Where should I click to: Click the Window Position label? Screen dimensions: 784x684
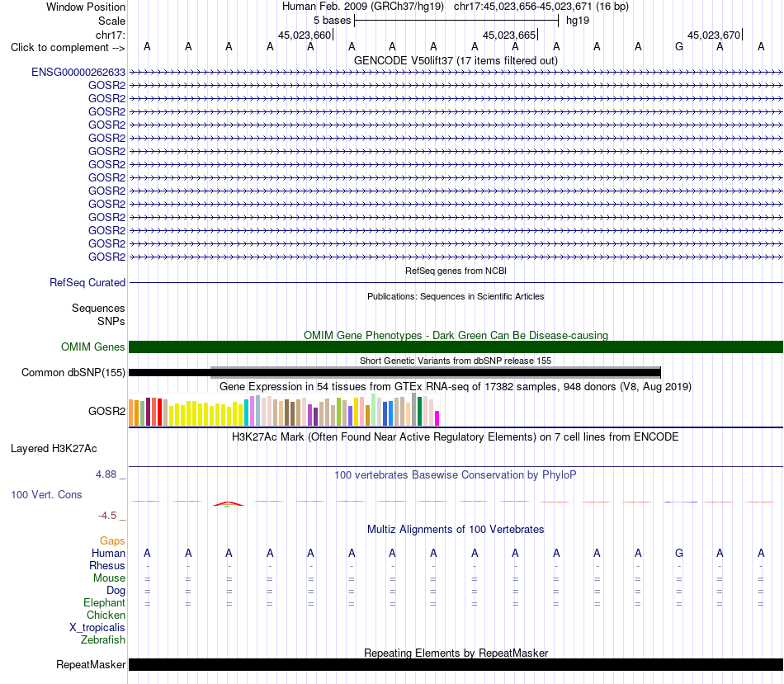pyautogui.click(x=86, y=7)
